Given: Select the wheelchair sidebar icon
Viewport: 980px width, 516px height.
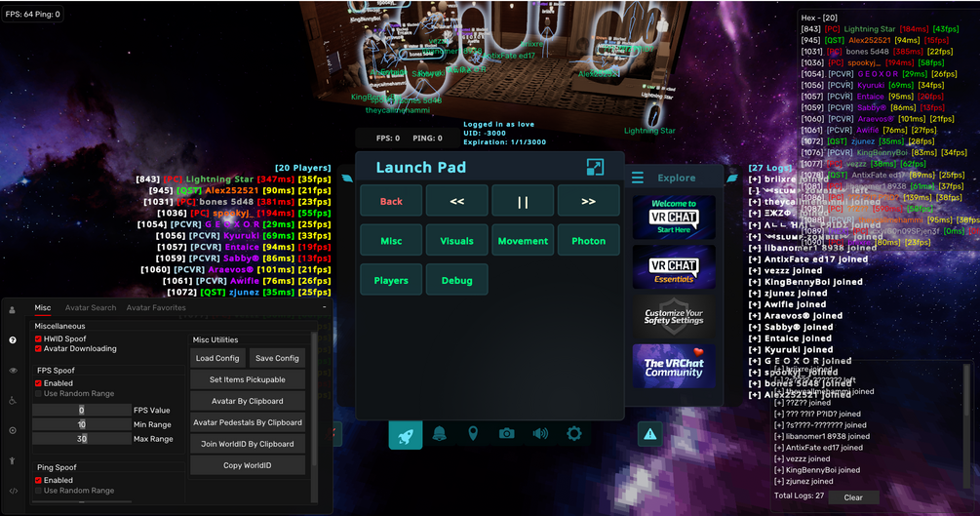Looking at the screenshot, I should point(13,400).
